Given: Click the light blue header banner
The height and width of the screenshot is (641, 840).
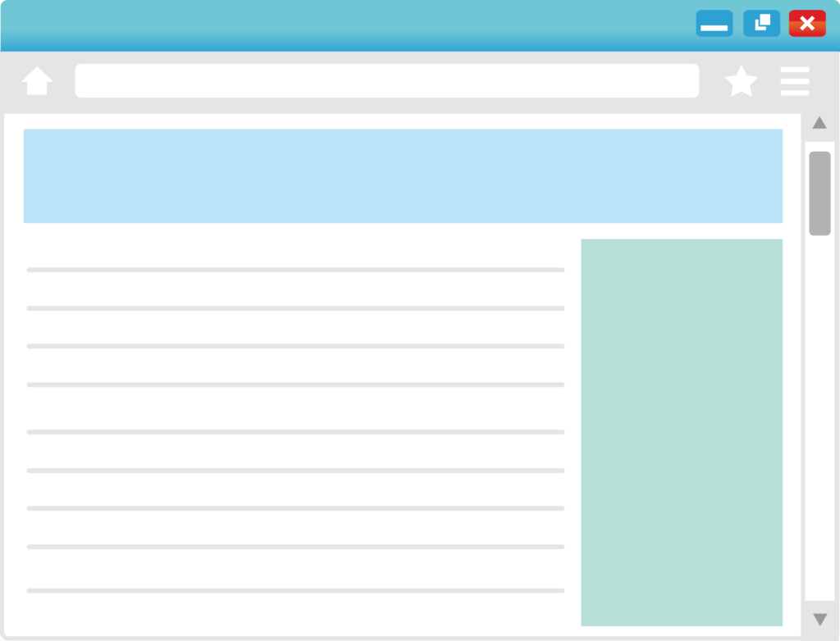Looking at the screenshot, I should click(403, 175).
